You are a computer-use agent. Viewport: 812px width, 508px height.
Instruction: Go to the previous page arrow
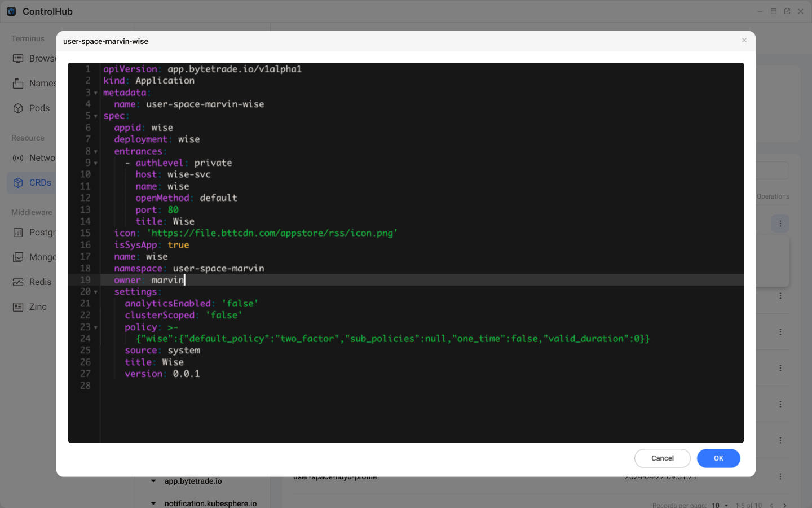771,505
